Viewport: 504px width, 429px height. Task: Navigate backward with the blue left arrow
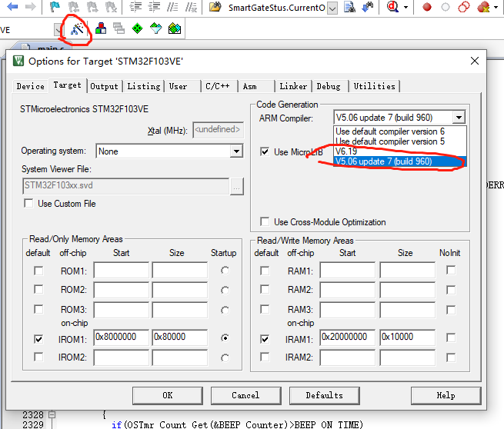12,7
